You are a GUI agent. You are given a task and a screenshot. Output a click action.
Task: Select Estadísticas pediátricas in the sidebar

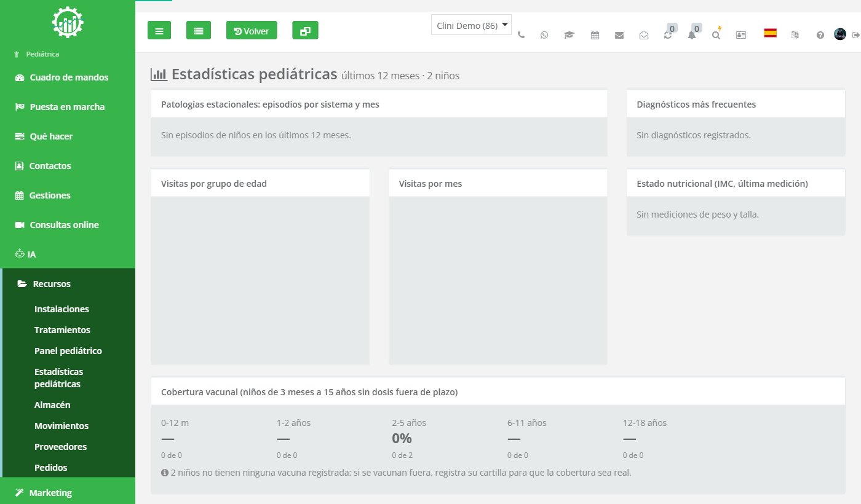tap(58, 378)
